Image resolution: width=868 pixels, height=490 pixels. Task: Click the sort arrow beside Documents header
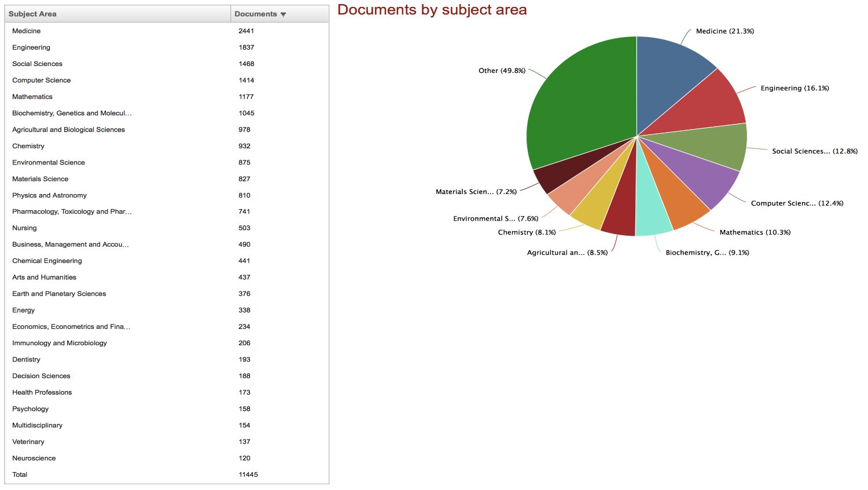coord(283,14)
